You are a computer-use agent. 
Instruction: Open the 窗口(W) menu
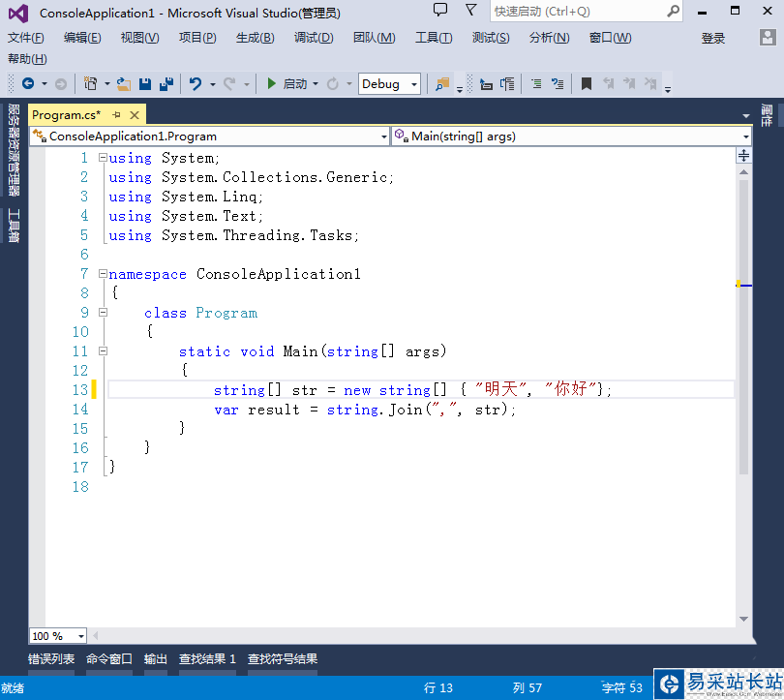tap(610, 38)
